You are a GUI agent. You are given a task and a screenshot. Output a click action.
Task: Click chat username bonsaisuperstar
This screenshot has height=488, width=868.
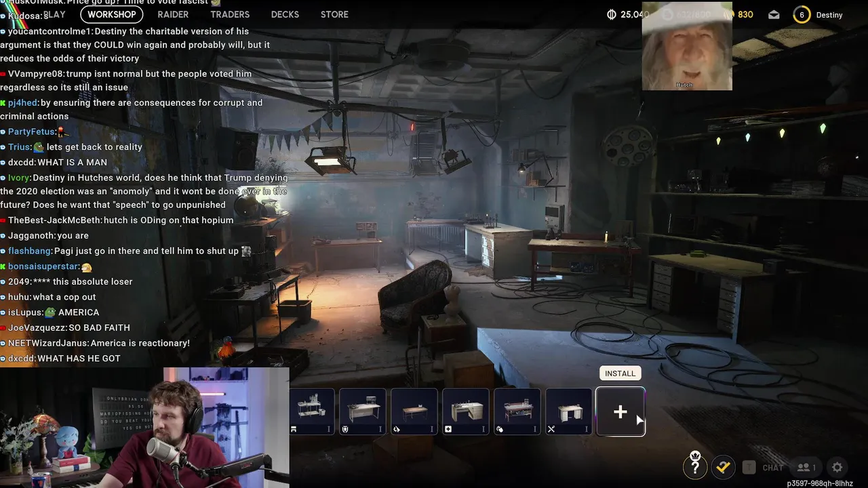[43, 266]
